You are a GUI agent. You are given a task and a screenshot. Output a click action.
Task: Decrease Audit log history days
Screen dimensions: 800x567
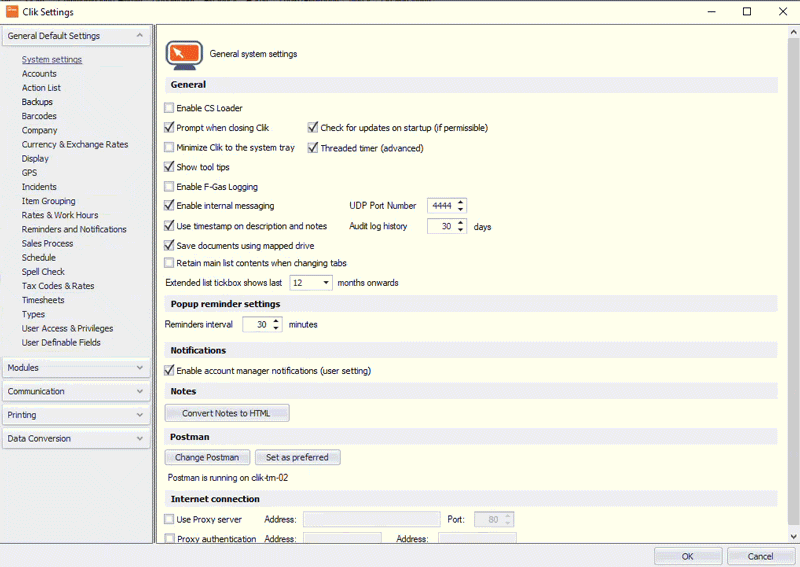(461, 230)
